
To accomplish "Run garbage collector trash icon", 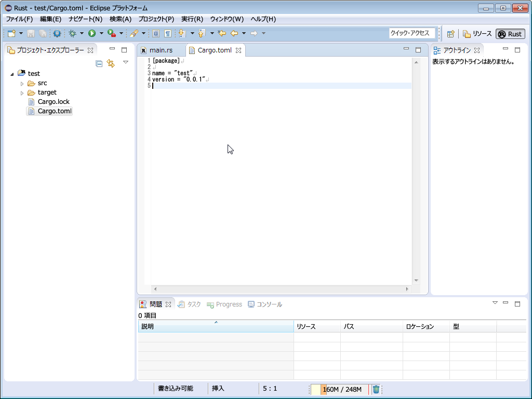I will (x=376, y=390).
